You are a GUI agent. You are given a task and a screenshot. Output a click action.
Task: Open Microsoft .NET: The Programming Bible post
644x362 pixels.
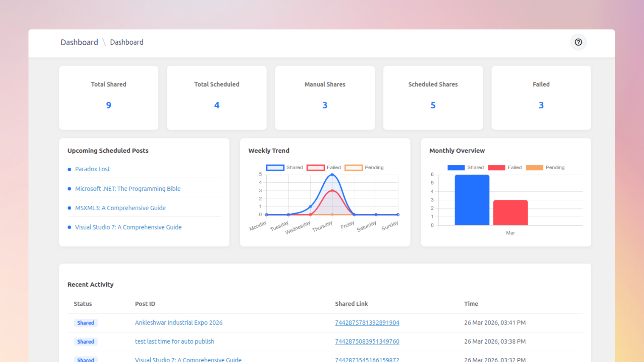127,189
